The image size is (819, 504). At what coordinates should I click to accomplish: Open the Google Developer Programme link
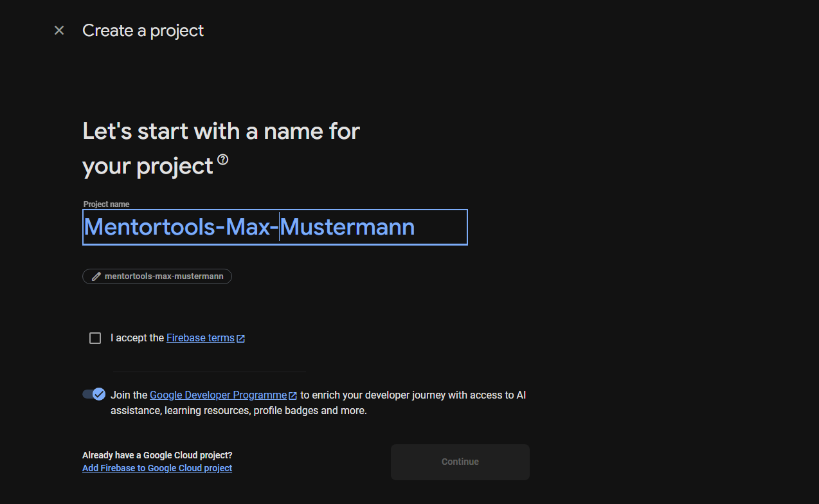[x=219, y=395]
